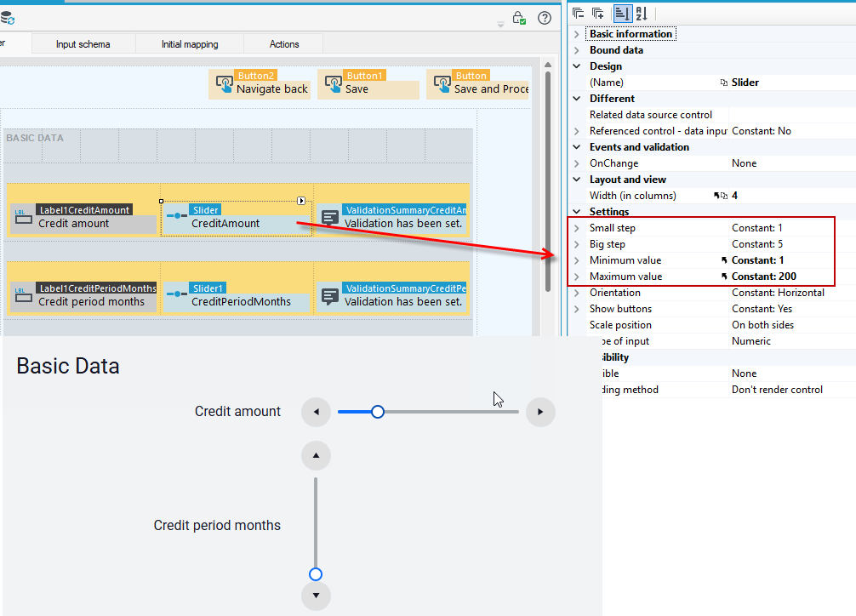Collapse all property categories icon
856x616 pixels.
[578, 13]
